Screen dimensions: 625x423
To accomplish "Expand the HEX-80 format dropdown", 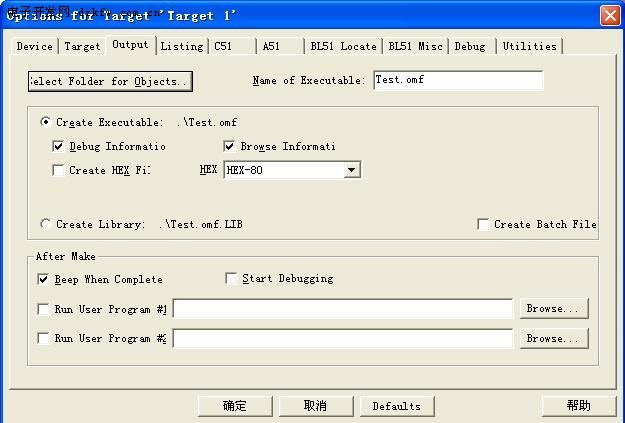I will [351, 170].
